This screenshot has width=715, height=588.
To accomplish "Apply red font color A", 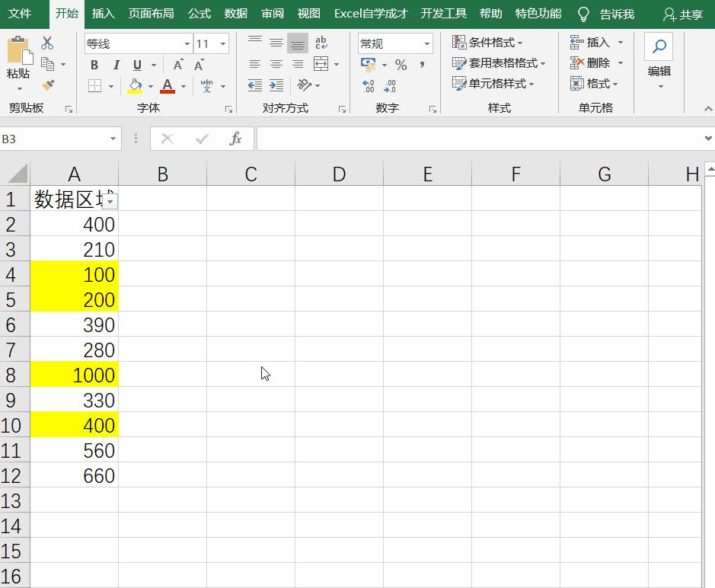I will pos(168,86).
